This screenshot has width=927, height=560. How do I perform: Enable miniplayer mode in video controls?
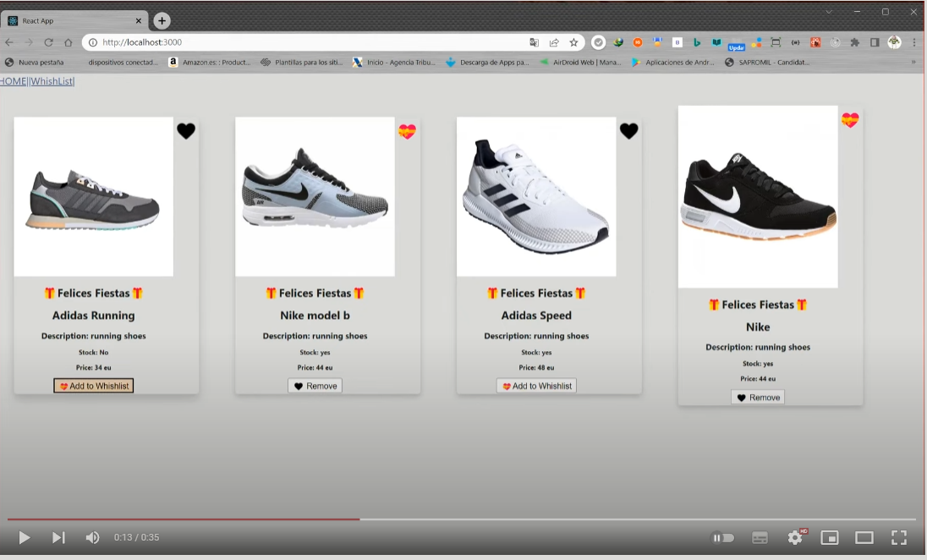pyautogui.click(x=830, y=537)
